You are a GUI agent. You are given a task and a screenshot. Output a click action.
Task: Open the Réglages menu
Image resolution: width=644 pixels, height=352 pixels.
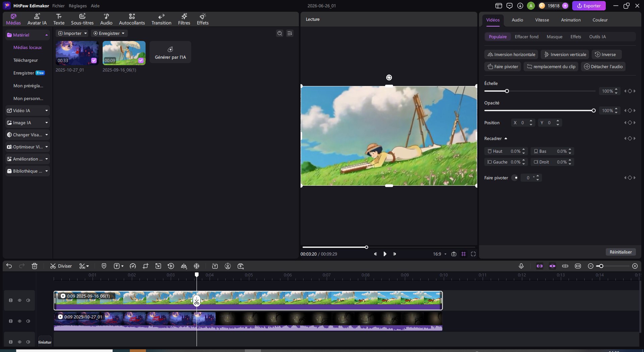(x=77, y=6)
